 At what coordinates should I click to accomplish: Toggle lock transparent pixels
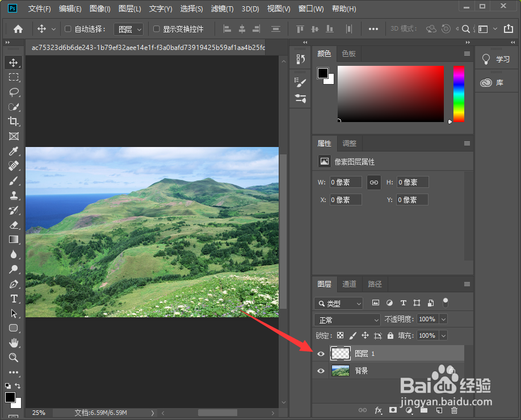(x=341, y=335)
